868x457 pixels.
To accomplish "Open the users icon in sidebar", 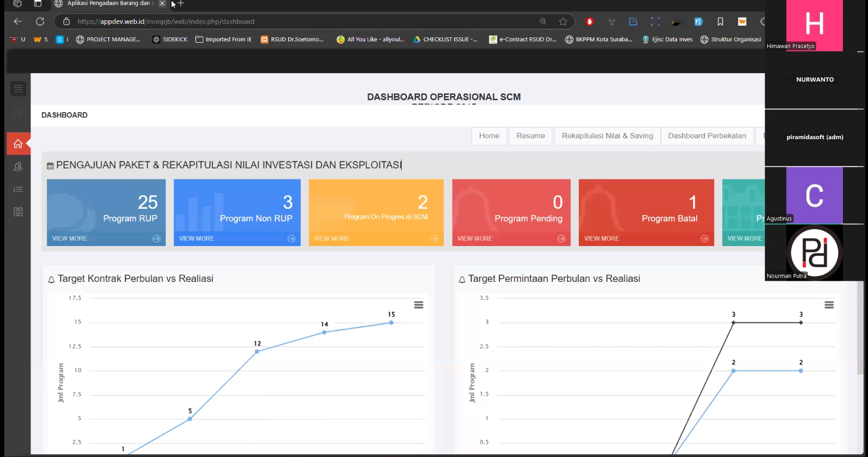I will click(18, 167).
